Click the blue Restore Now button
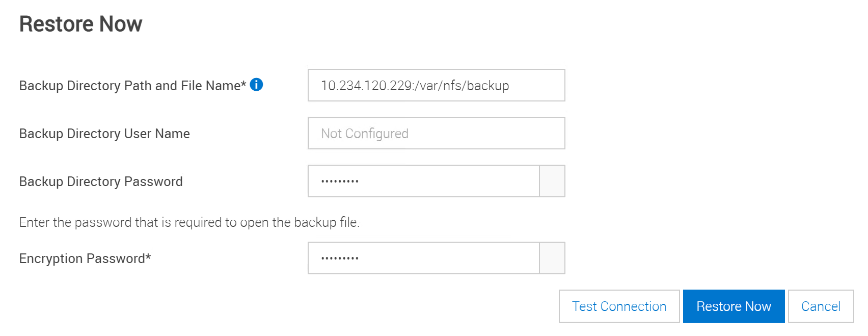The image size is (868, 336). pyautogui.click(x=734, y=306)
